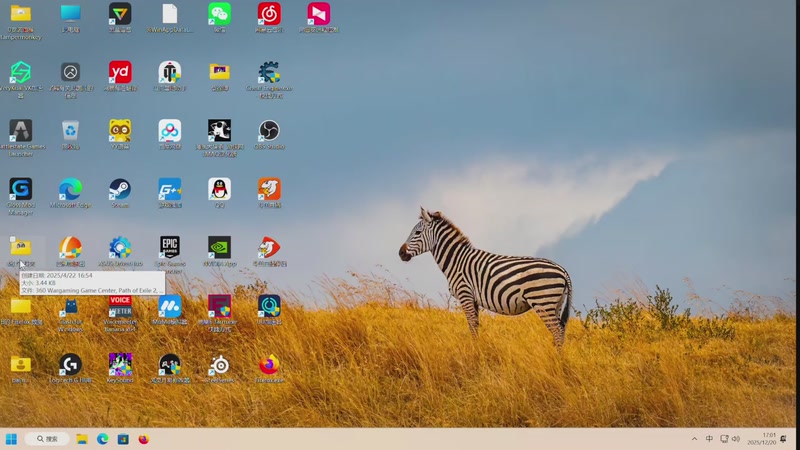Open the red rooster accelerator shortcut
This screenshot has height=450, width=800.
tap(269, 248)
